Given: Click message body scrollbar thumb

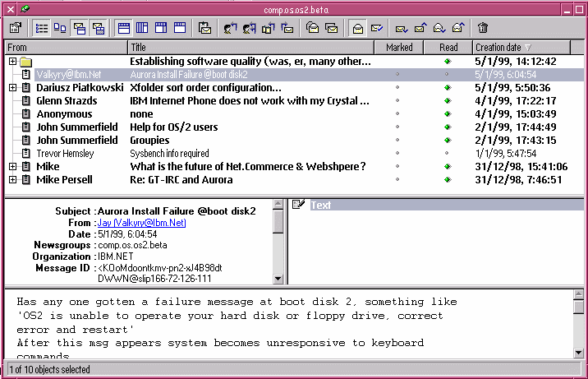Looking at the screenshot, I should (578, 307).
